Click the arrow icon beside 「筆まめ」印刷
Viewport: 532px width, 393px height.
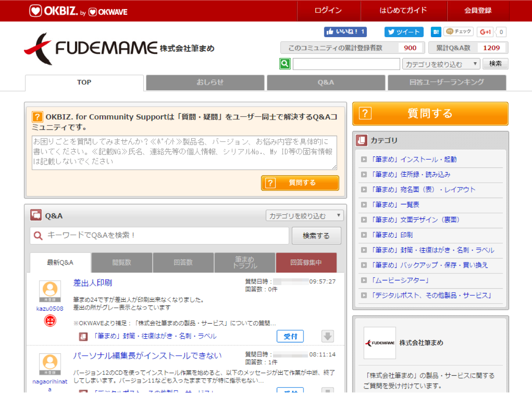[x=364, y=235]
